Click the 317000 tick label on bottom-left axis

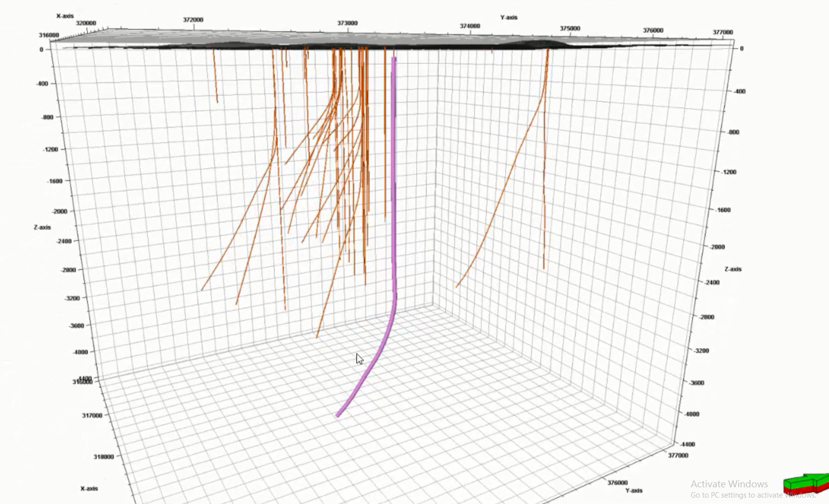coord(92,415)
